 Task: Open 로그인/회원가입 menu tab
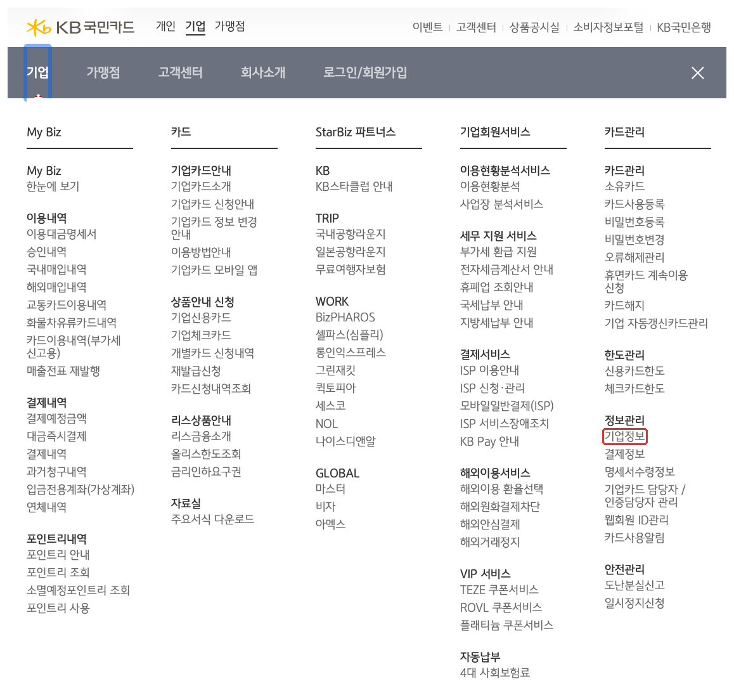coord(364,72)
